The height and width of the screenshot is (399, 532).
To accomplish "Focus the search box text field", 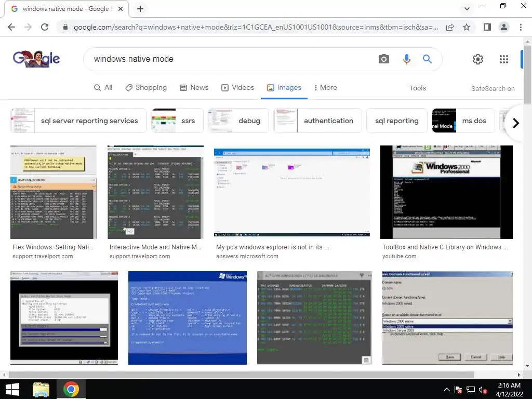I will click(x=231, y=59).
